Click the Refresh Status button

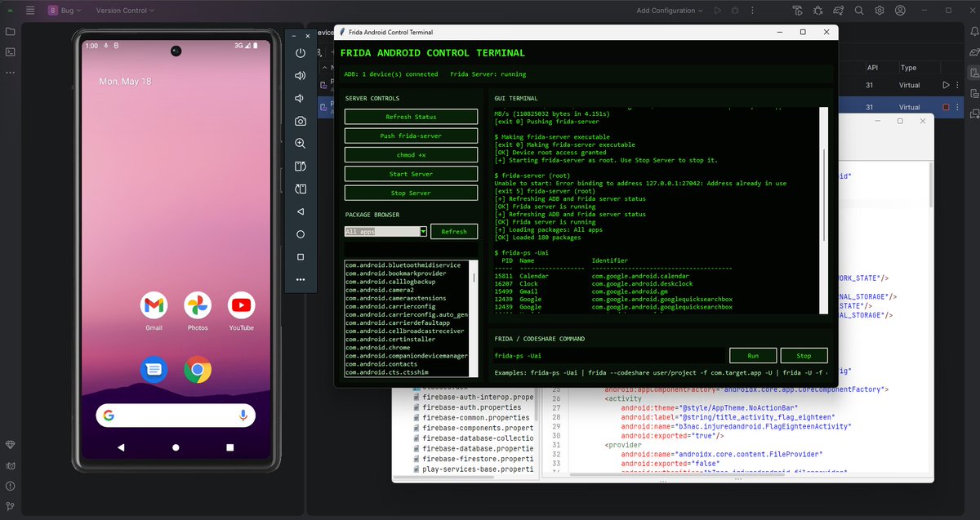tap(411, 117)
